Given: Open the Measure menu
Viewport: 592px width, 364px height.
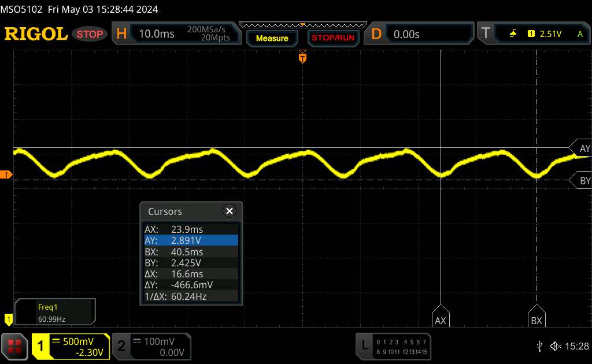Looking at the screenshot, I should coord(272,38).
